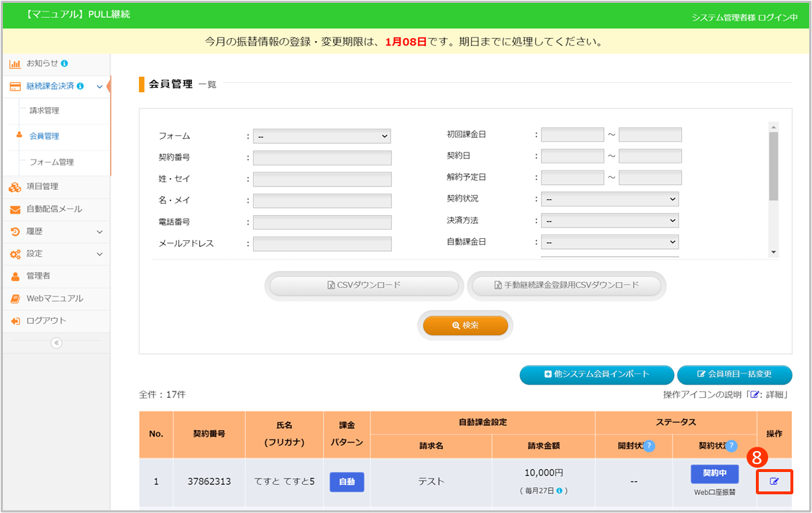
Task: Click the search form vertical scrollbar
Action: click(x=773, y=165)
